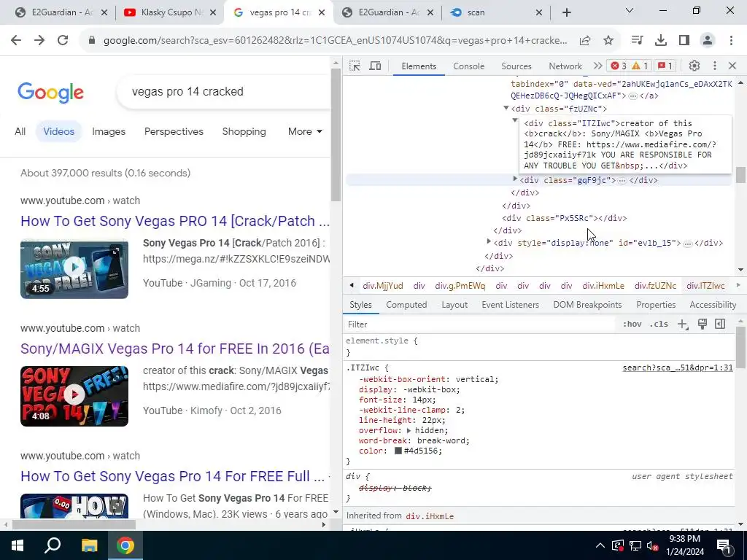Open the Sources tab in DevTools
The image size is (747, 560).
[516, 66]
